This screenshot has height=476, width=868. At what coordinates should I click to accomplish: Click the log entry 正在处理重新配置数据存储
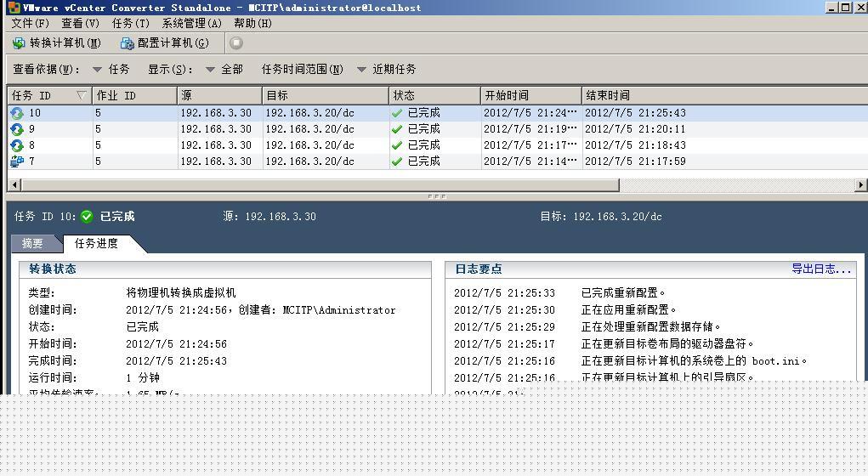[650, 327]
